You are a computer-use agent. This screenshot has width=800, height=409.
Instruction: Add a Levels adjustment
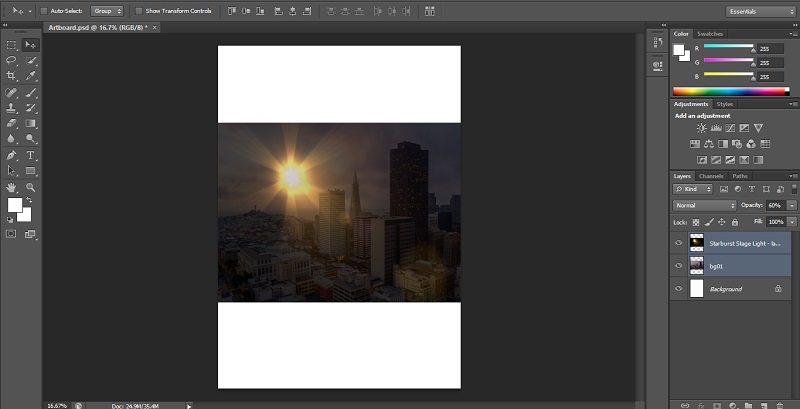pyautogui.click(x=716, y=128)
